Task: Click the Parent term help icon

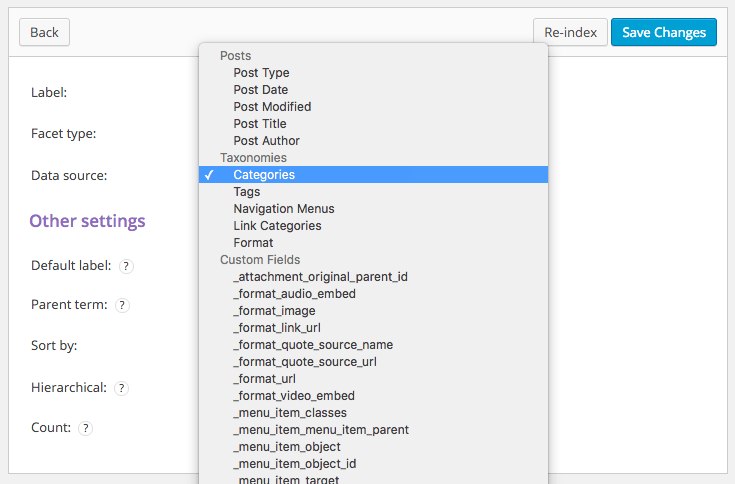Action: (x=123, y=305)
